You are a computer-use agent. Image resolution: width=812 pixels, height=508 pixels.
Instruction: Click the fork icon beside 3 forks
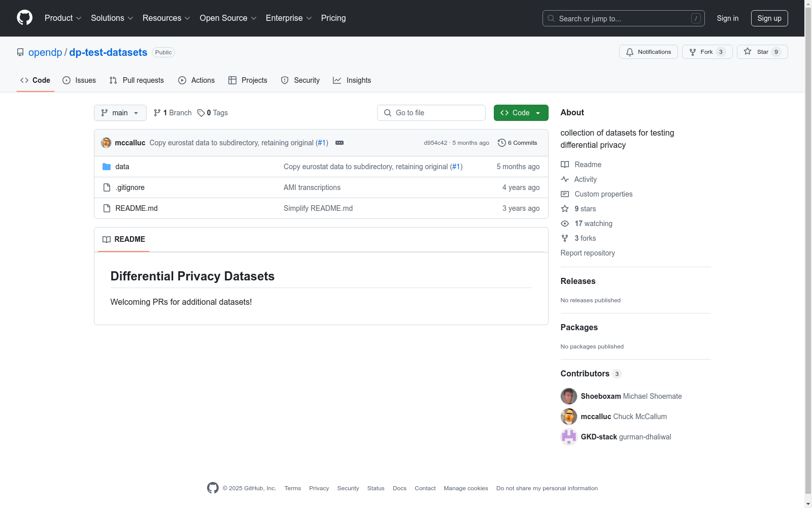coord(565,238)
